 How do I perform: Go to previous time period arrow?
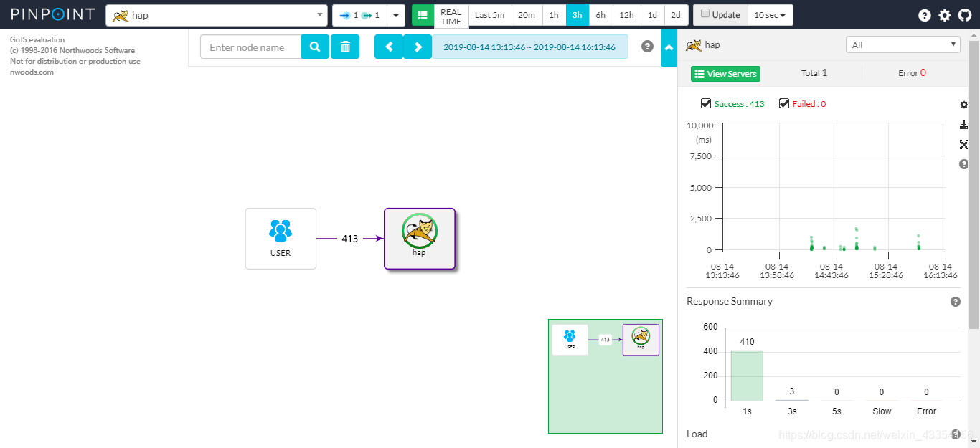(389, 47)
